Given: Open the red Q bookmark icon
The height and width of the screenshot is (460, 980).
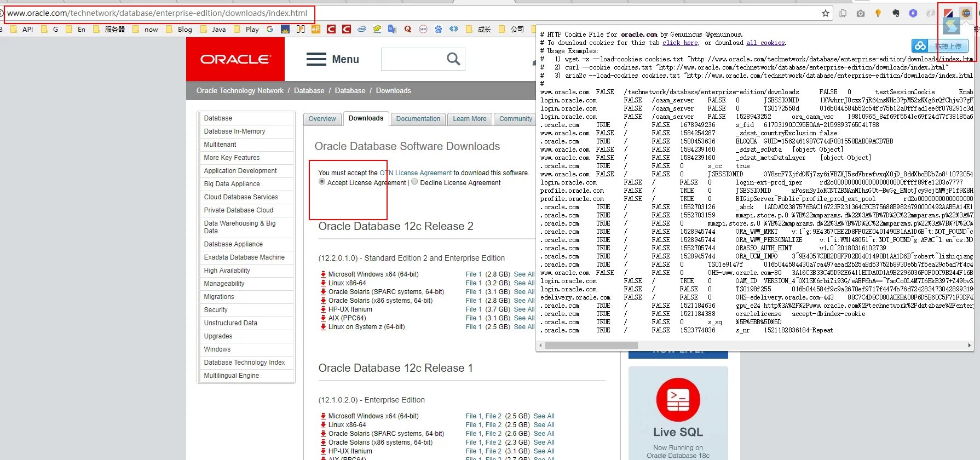Looking at the screenshot, I should [x=408, y=29].
